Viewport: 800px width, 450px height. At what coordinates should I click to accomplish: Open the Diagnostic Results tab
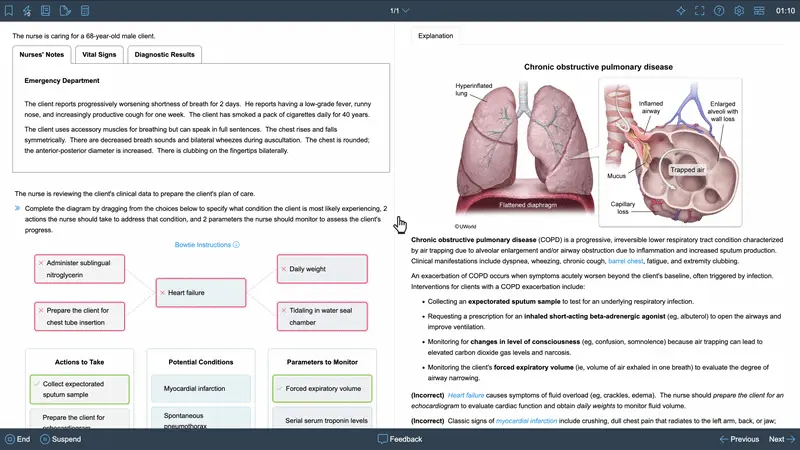164,55
